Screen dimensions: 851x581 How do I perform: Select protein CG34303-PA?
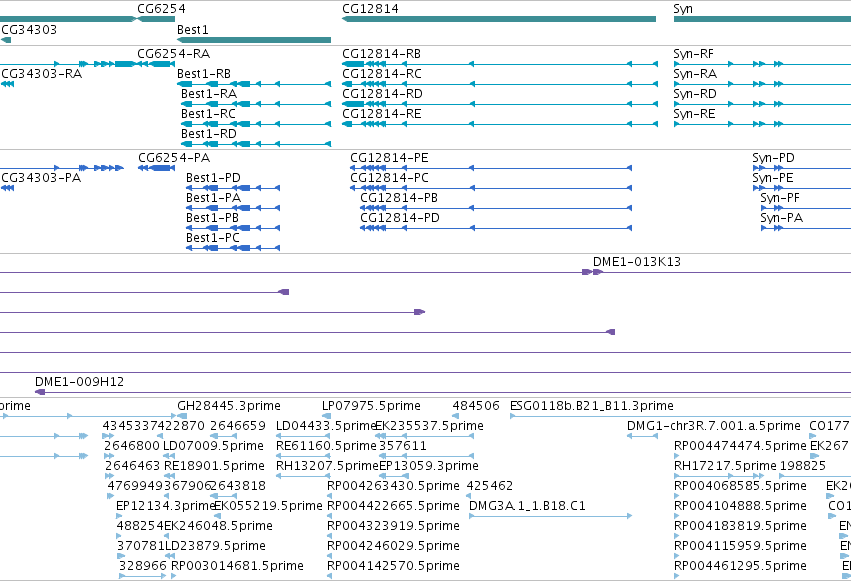click(41, 178)
